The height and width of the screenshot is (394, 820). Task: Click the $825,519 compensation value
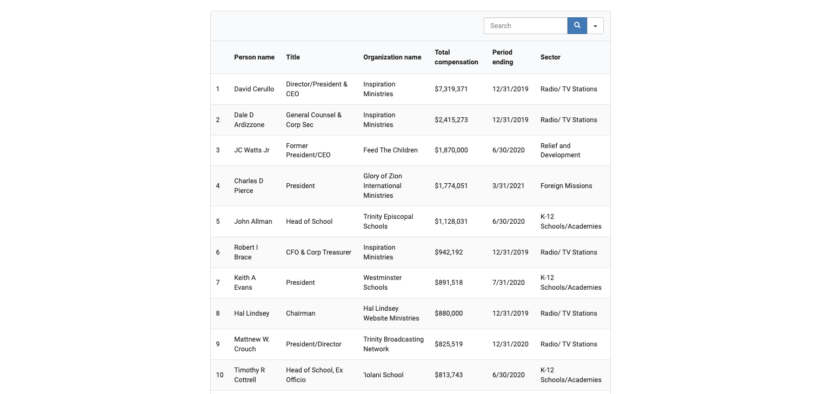(x=449, y=344)
